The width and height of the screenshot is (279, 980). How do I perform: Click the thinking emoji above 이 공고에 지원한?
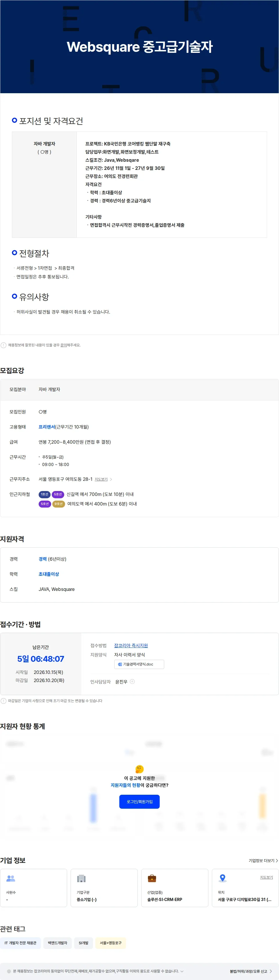click(x=139, y=769)
